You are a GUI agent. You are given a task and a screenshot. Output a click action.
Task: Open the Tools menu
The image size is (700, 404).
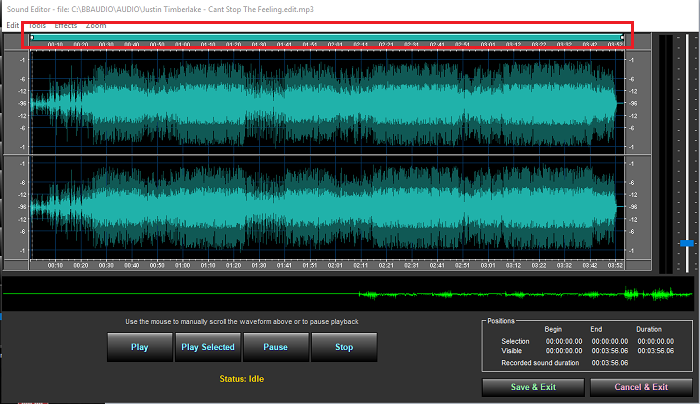click(x=37, y=25)
